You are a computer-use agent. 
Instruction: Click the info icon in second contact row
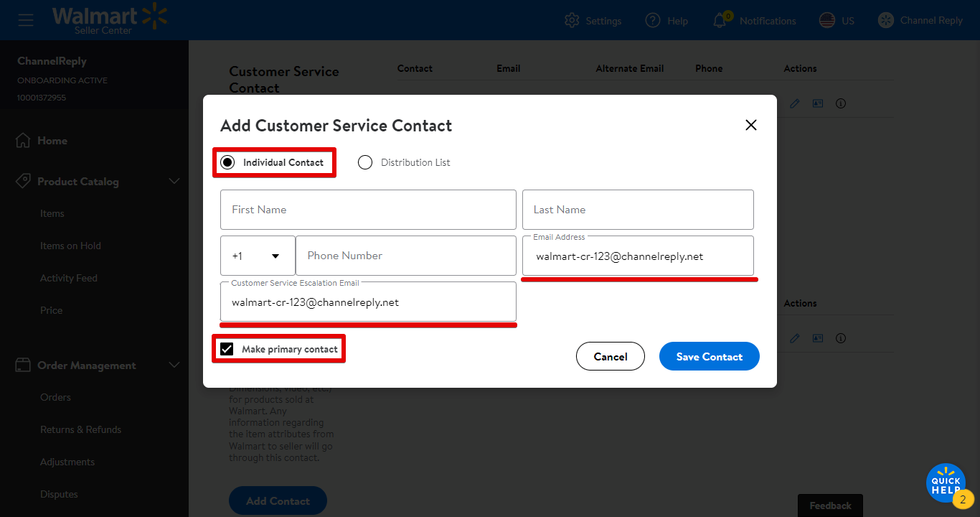(841, 338)
